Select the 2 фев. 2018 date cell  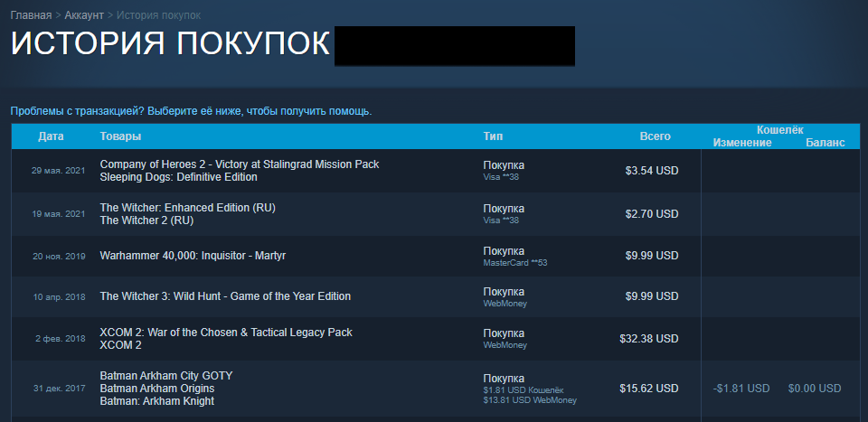(61, 339)
